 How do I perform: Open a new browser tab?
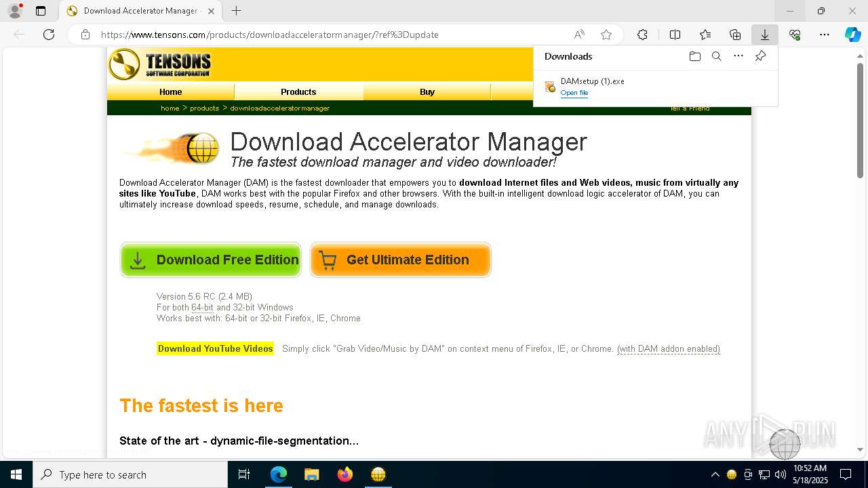236,11
